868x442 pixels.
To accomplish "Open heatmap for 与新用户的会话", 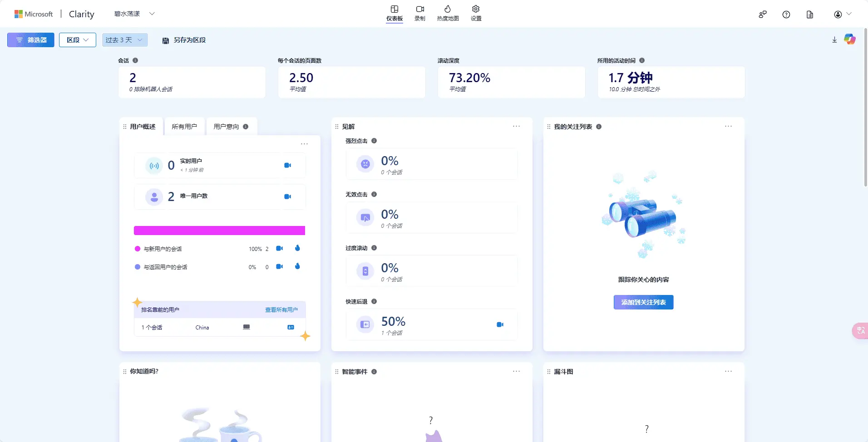I will pyautogui.click(x=297, y=248).
